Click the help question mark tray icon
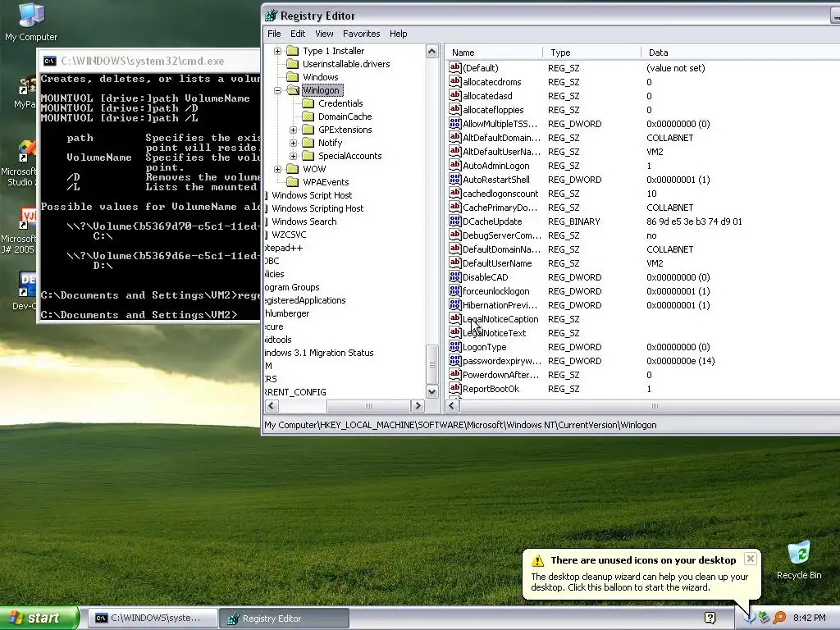The width and height of the screenshot is (840, 630). click(x=710, y=618)
